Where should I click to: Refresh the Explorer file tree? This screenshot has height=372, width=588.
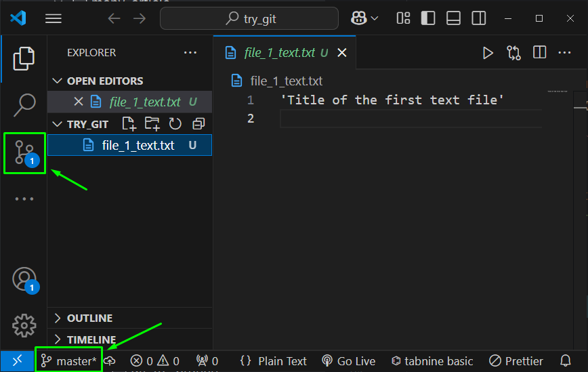[x=175, y=123]
